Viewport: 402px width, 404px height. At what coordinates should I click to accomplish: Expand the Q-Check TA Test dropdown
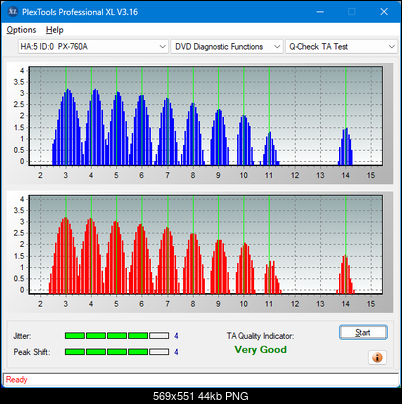pyautogui.click(x=341, y=47)
